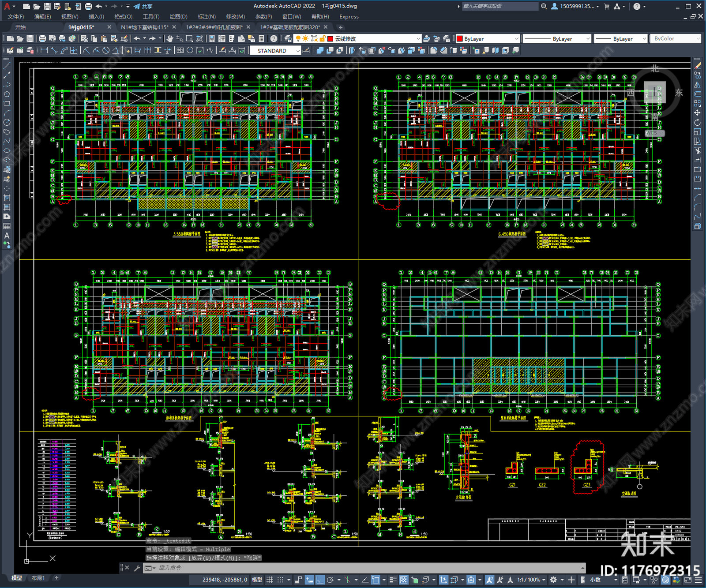Toggle polar tracking in status bar
Screen dimensions: 706x588
(x=330, y=580)
